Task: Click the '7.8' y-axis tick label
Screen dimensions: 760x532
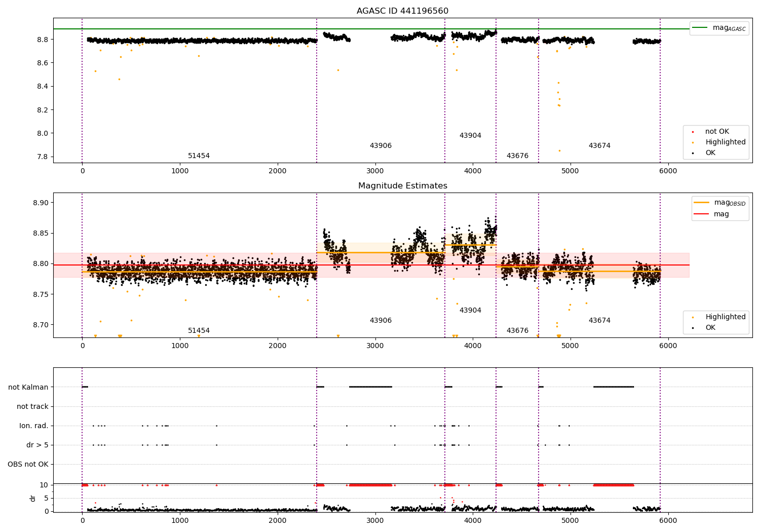Action: (43, 157)
